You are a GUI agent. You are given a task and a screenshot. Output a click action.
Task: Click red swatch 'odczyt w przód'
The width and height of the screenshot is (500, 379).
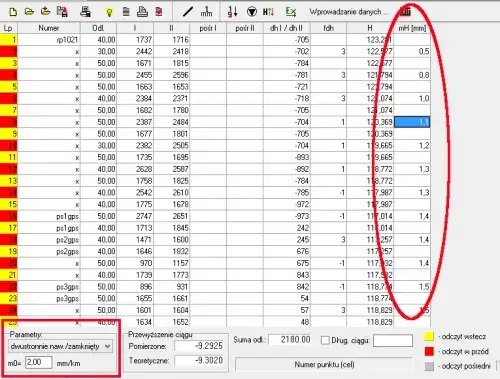(429, 351)
